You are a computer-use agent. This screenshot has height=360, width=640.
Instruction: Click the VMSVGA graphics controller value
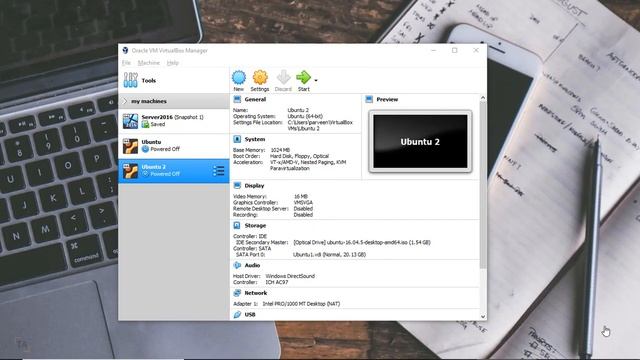pos(303,202)
